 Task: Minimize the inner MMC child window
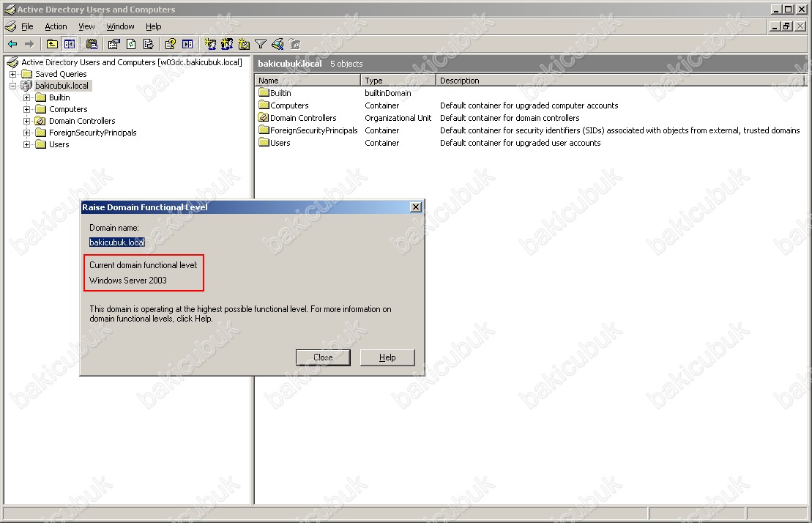click(x=775, y=26)
